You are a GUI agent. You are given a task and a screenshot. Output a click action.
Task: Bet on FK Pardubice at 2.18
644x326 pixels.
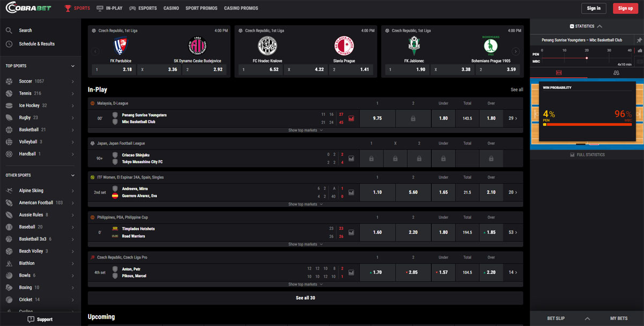113,70
